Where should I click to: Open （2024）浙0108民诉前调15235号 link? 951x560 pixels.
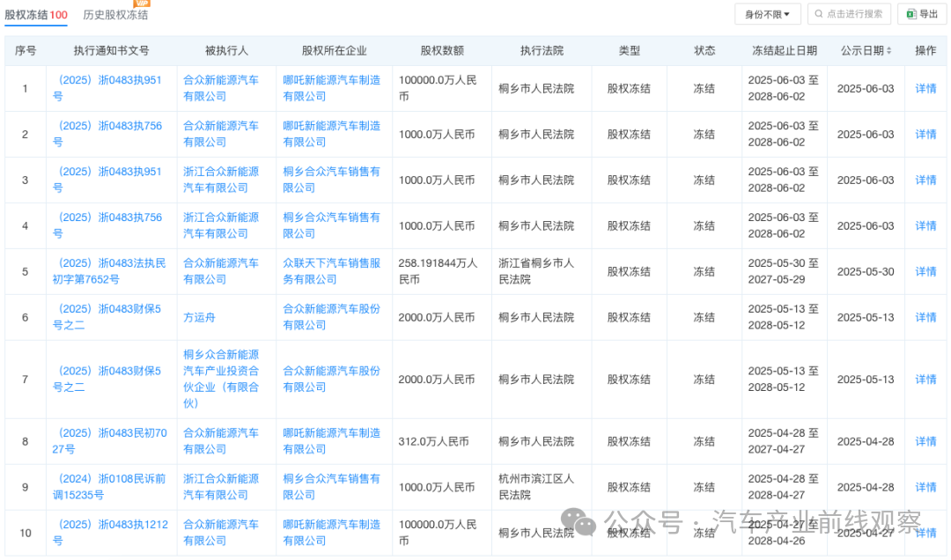109,487
